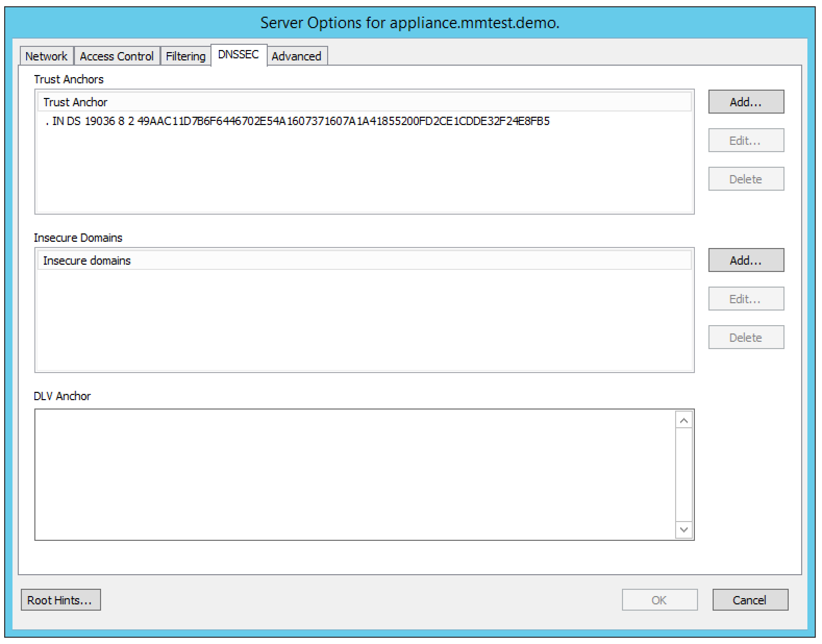Viewport: 822px width, 644px height.
Task: Go to the Advanced tab
Action: [296, 56]
